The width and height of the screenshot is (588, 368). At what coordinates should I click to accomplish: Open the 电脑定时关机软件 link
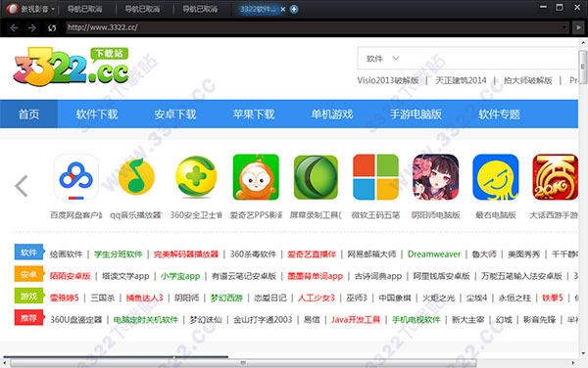coord(145,320)
